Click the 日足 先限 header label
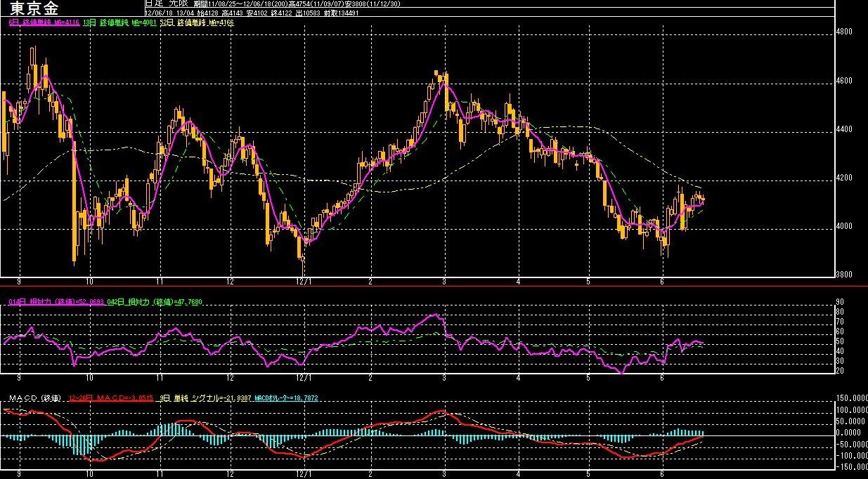This screenshot has height=479, width=868. click(x=165, y=4)
